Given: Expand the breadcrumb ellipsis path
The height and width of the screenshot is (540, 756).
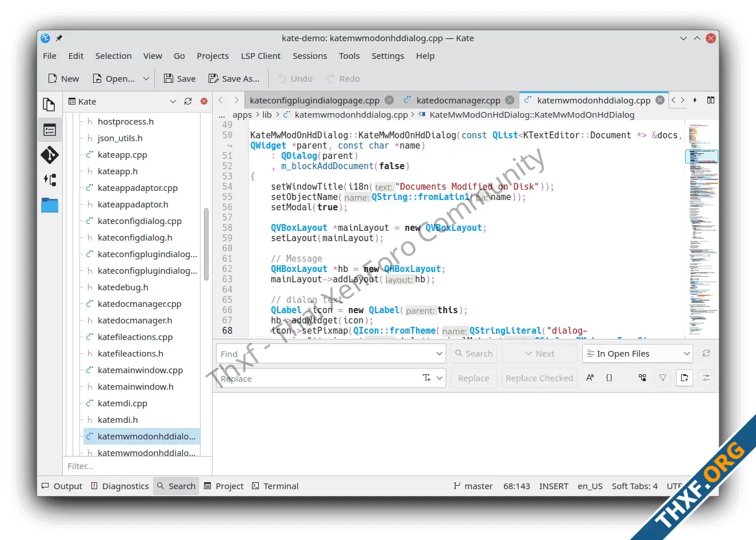Looking at the screenshot, I should [x=222, y=115].
